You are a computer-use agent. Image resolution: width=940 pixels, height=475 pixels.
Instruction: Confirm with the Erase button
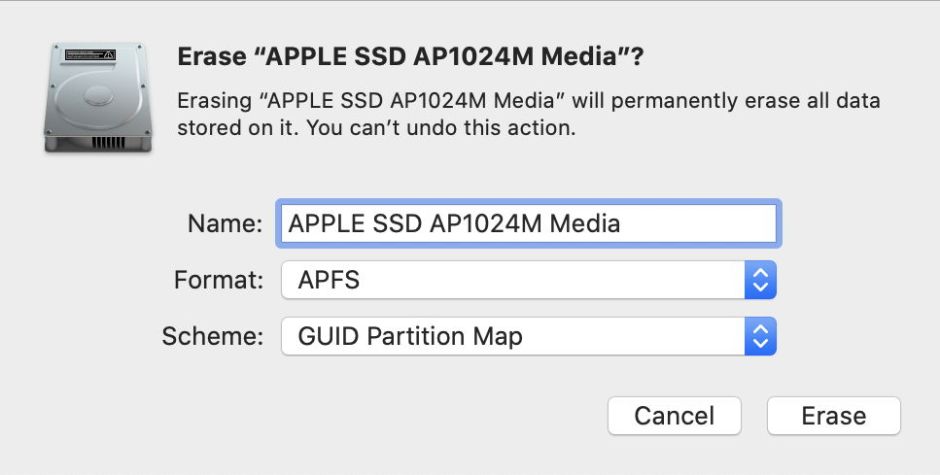(833, 416)
